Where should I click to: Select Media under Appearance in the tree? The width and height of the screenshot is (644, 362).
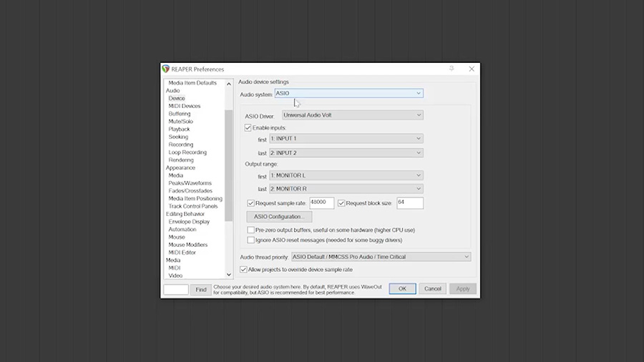coord(176,175)
